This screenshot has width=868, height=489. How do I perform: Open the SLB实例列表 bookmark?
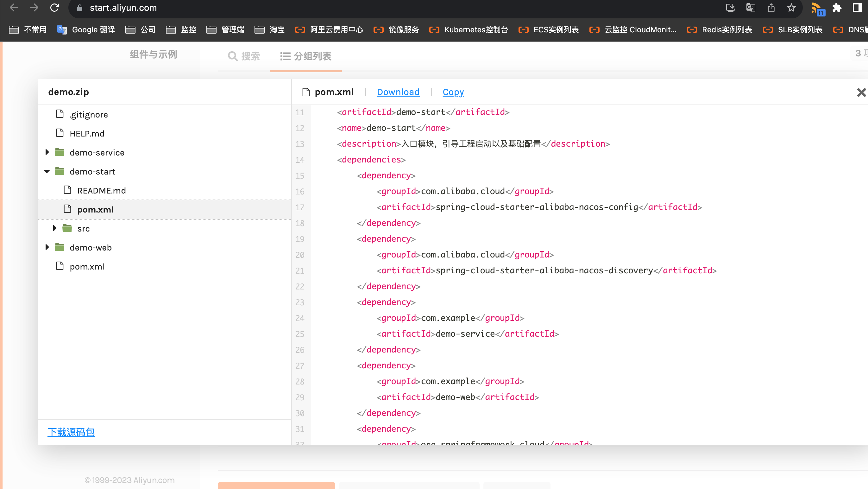point(792,30)
